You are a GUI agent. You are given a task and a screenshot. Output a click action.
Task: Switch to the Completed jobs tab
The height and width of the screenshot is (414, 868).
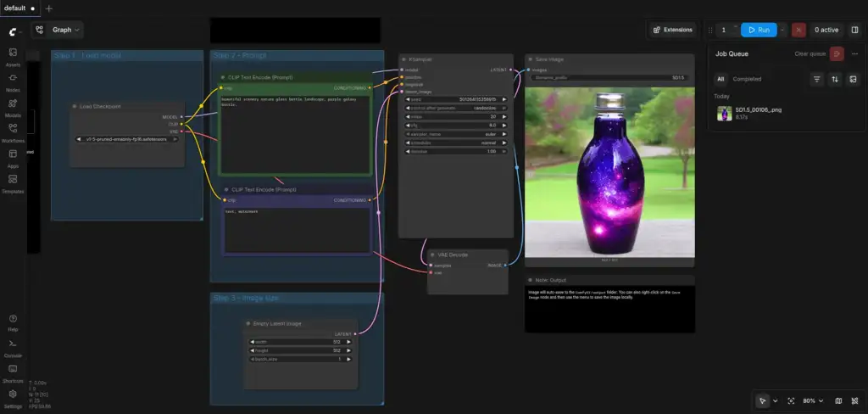[747, 79]
